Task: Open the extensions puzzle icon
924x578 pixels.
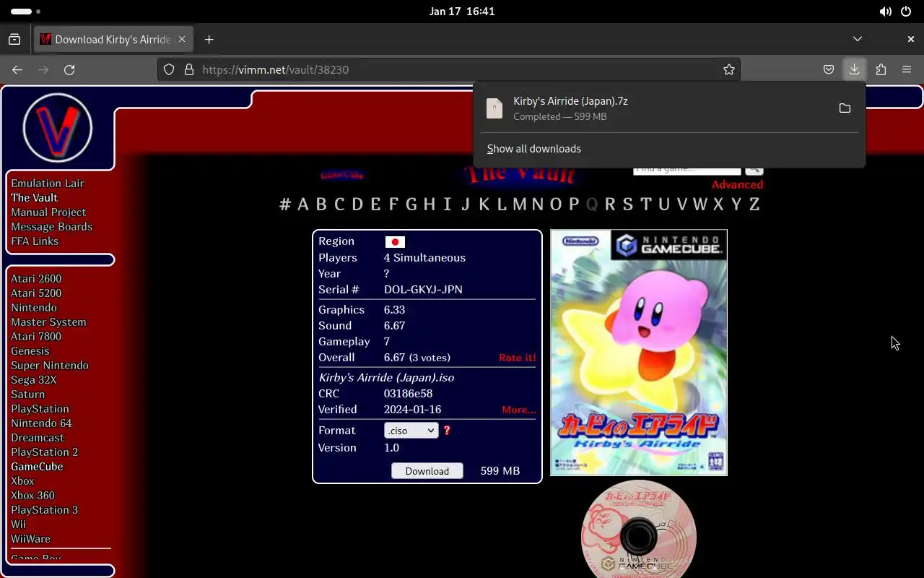Action: [x=881, y=69]
